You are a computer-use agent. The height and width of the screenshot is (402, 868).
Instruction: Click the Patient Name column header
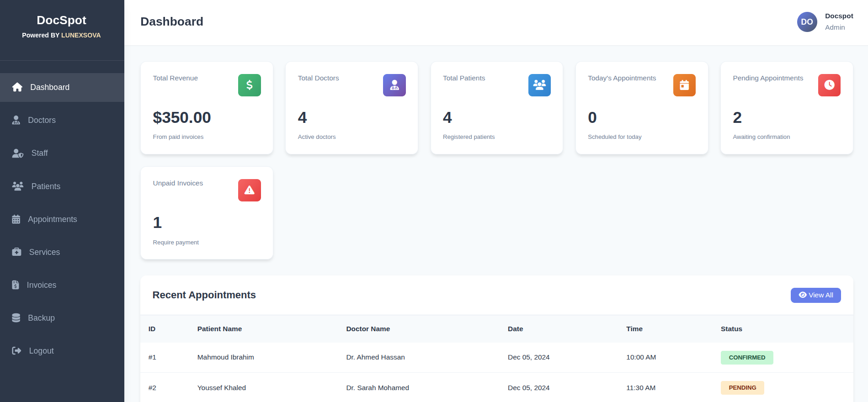tap(219, 329)
